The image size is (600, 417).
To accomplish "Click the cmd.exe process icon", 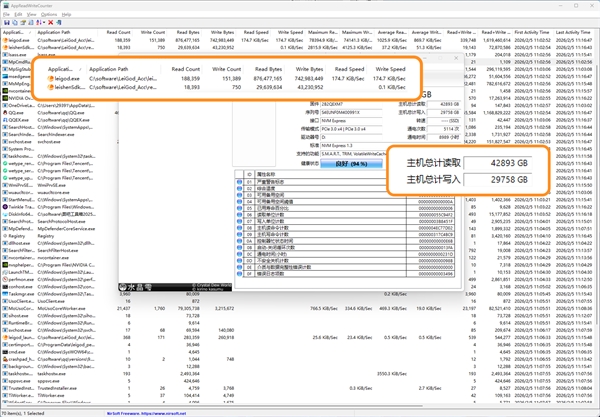I will point(4,353).
